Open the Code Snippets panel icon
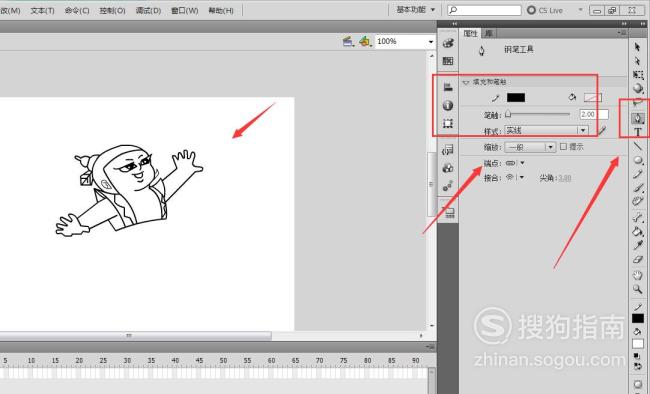 (448, 150)
